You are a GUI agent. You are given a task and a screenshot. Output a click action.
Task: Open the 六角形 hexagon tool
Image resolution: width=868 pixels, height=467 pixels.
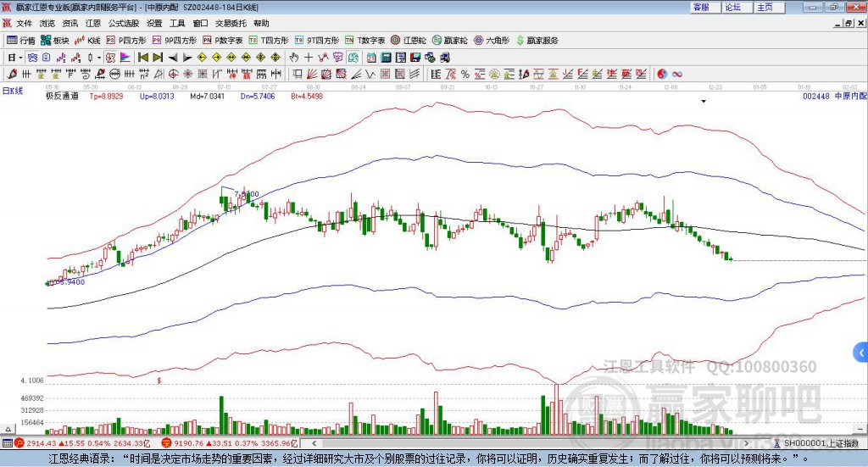point(491,41)
